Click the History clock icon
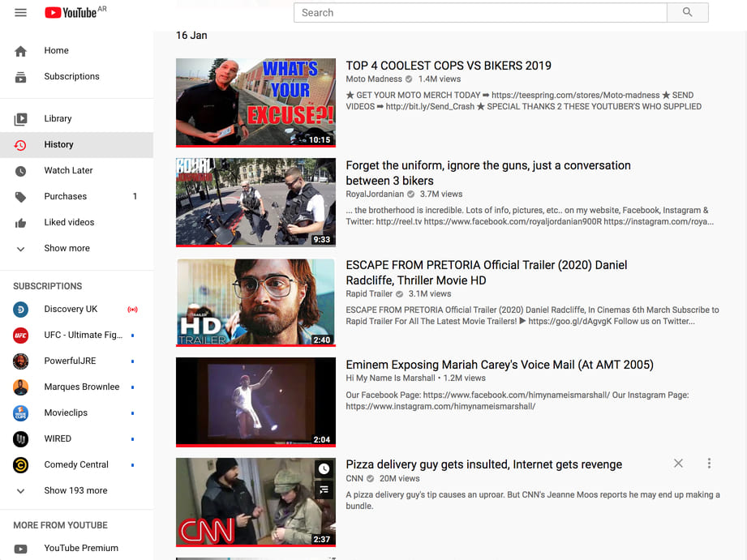 coord(20,145)
